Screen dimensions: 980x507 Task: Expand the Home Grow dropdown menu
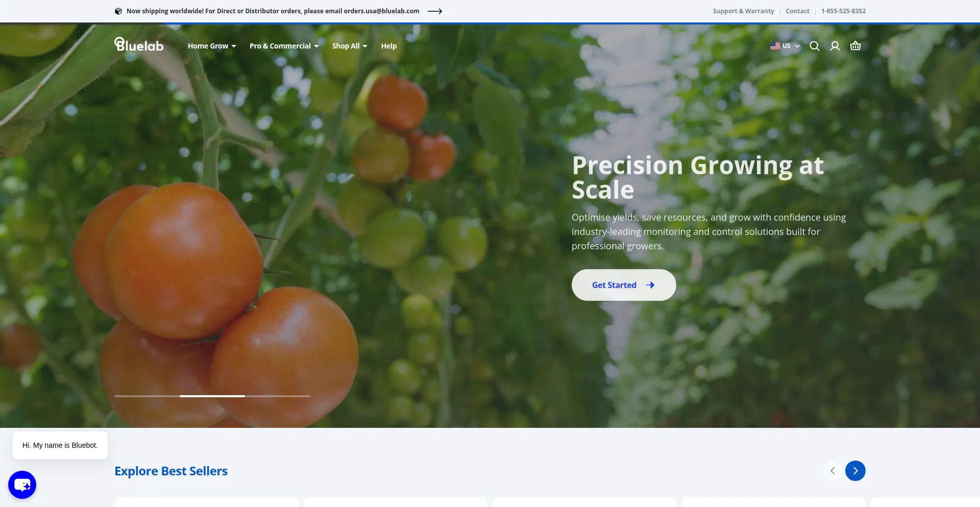point(212,46)
